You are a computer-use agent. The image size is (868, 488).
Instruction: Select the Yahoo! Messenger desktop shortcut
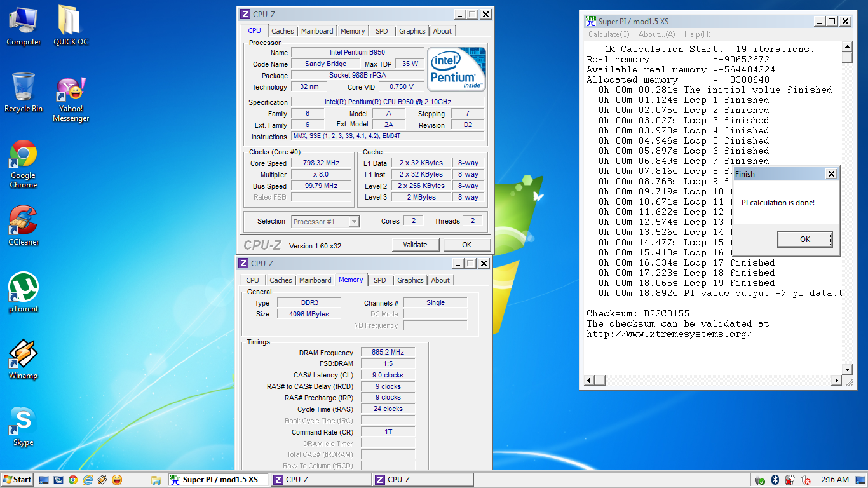[x=71, y=98]
